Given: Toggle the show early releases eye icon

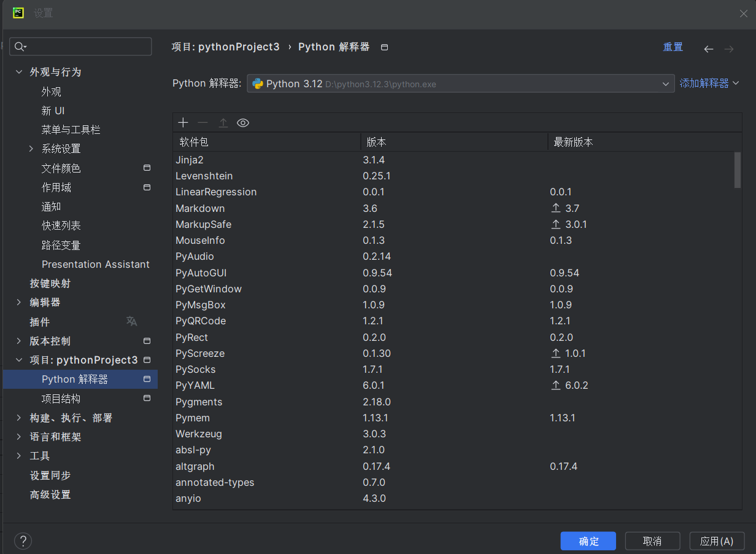Looking at the screenshot, I should point(243,123).
